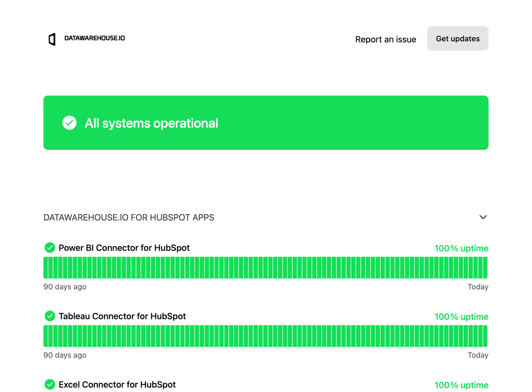The height and width of the screenshot is (392, 532).
Task: Click '90 days ago' under Power BI chart
Action: [x=65, y=287]
